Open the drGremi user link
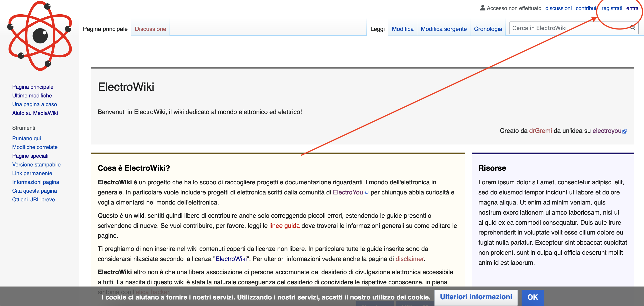 [540, 131]
